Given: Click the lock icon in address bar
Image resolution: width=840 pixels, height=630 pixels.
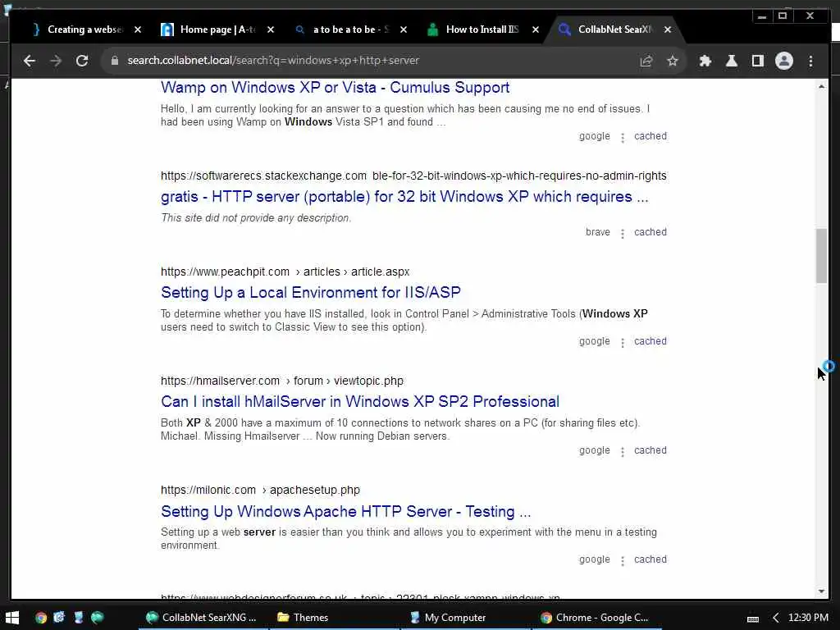Looking at the screenshot, I should click(x=114, y=61).
